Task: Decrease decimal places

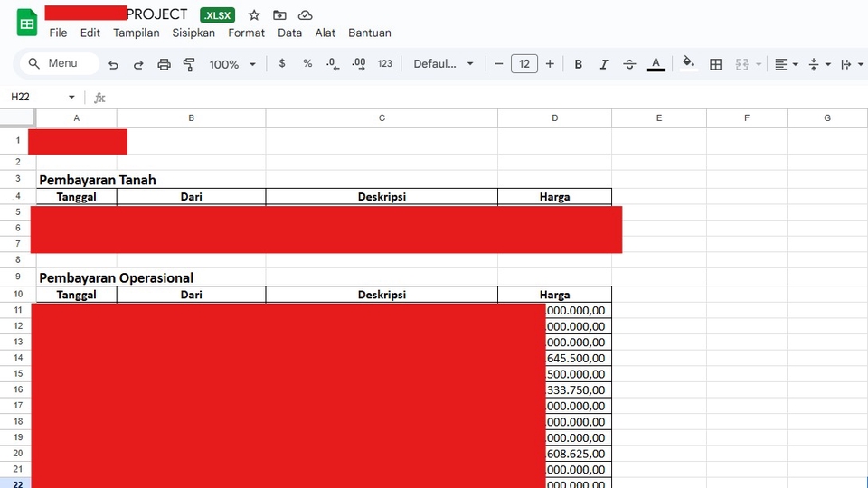Action: (x=333, y=64)
